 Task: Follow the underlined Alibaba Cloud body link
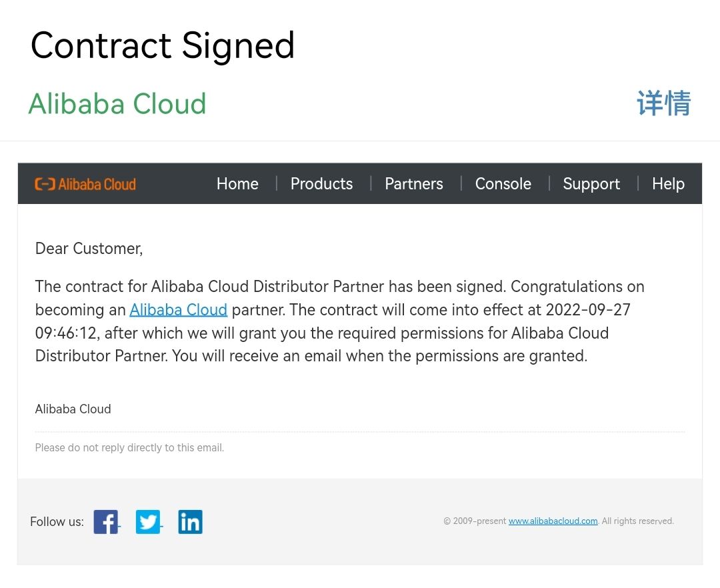point(178,310)
